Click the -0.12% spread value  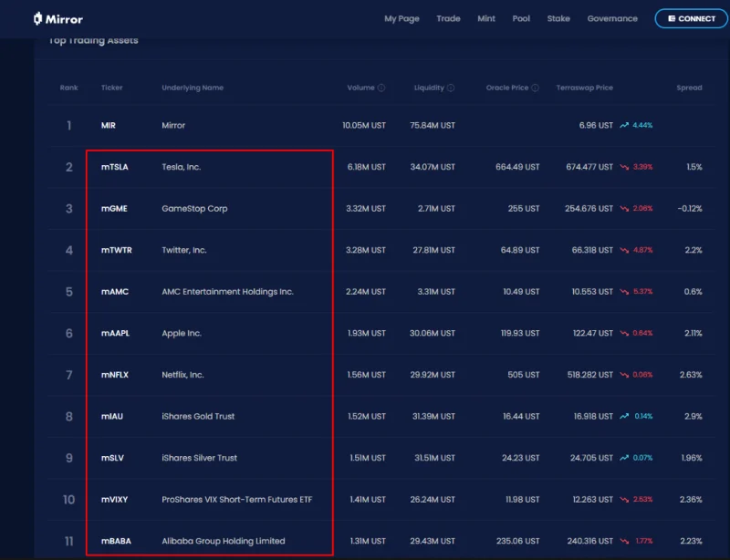click(690, 209)
